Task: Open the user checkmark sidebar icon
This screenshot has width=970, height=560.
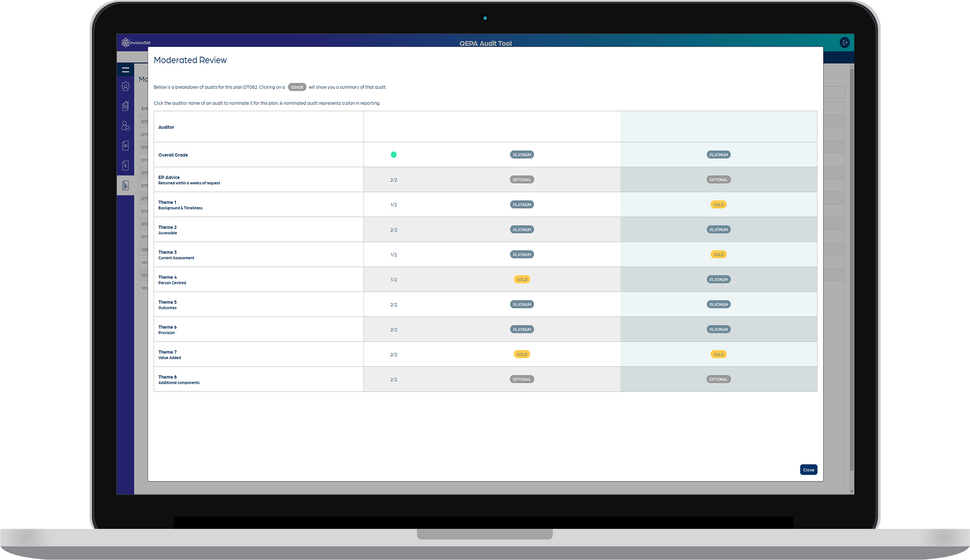Action: (x=126, y=126)
